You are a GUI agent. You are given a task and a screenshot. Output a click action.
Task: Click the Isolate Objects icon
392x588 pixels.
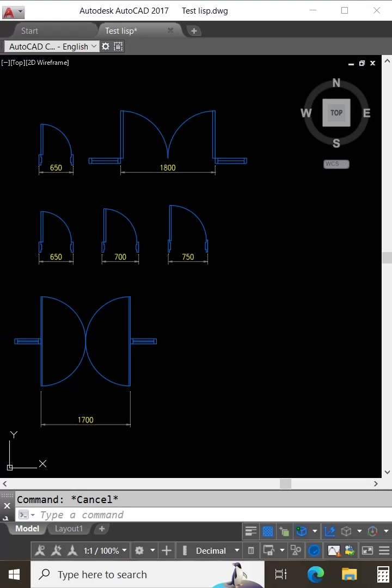(x=296, y=550)
